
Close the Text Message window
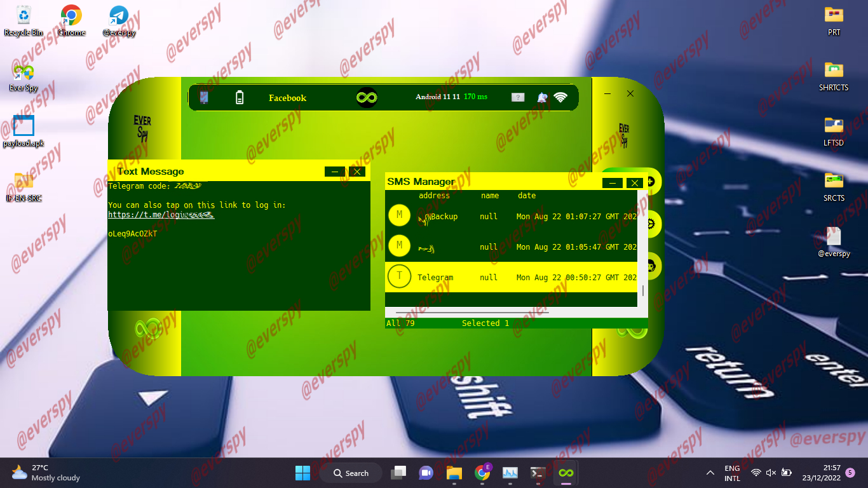click(x=357, y=172)
